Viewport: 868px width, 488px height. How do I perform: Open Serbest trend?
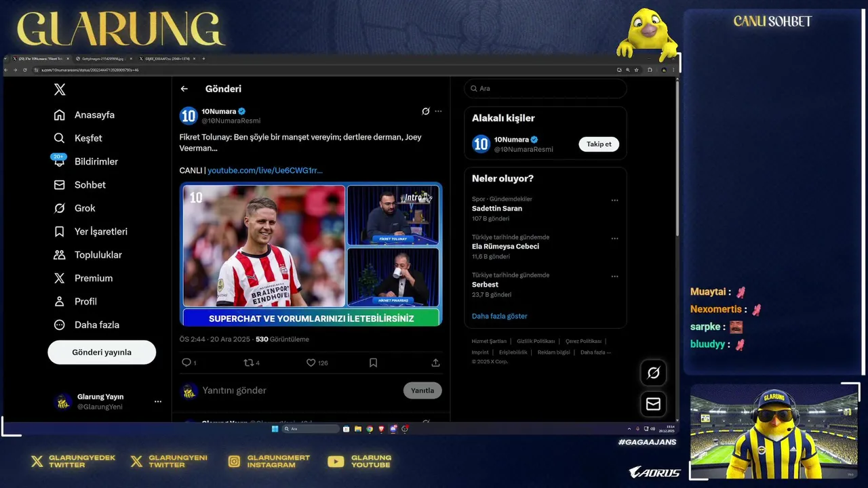coord(485,285)
